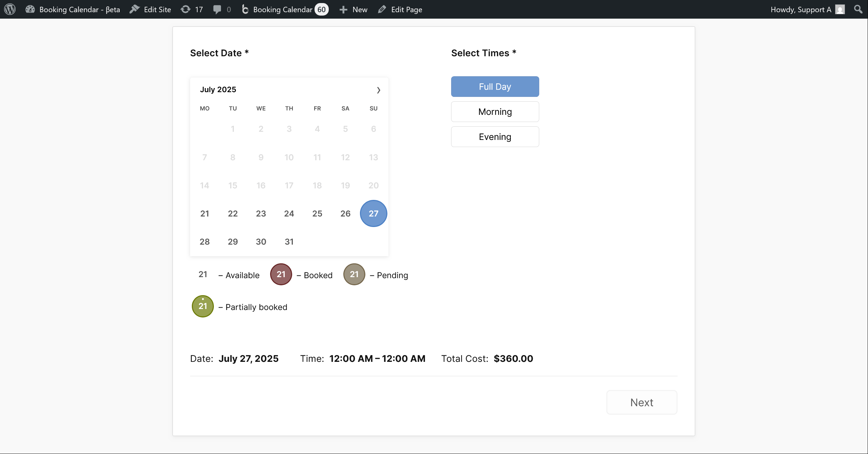Screen dimensions: 868x454
Task: Click the Booked legend red circle
Action: tap(281, 274)
